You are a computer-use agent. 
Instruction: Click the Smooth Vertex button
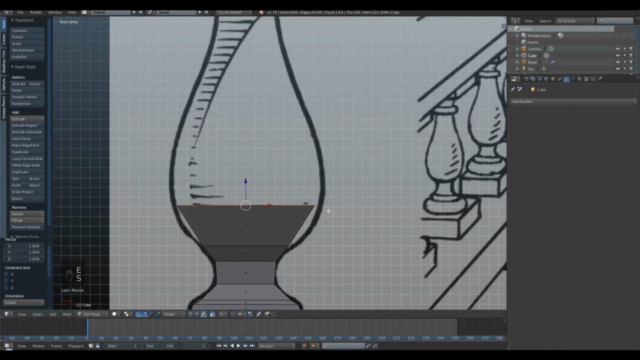point(27,97)
